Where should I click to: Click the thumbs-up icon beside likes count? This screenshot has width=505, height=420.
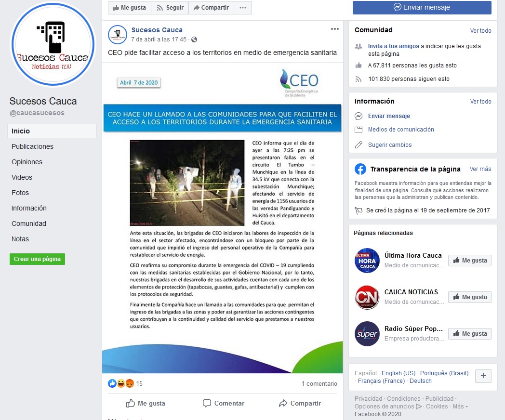(359, 66)
